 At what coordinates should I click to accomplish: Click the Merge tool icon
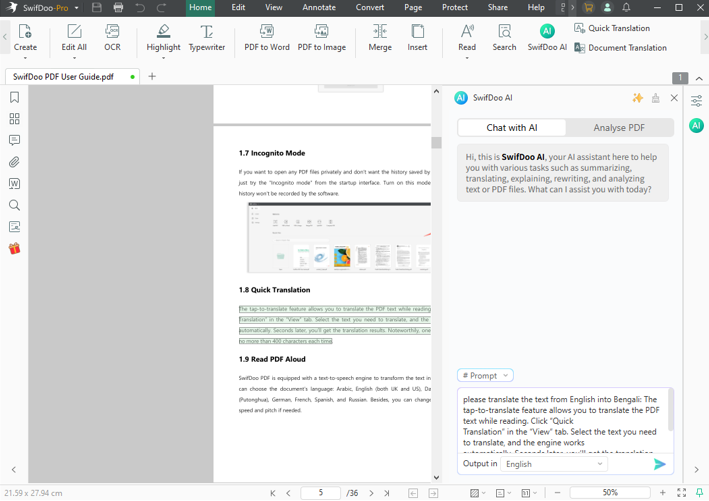pos(380,37)
